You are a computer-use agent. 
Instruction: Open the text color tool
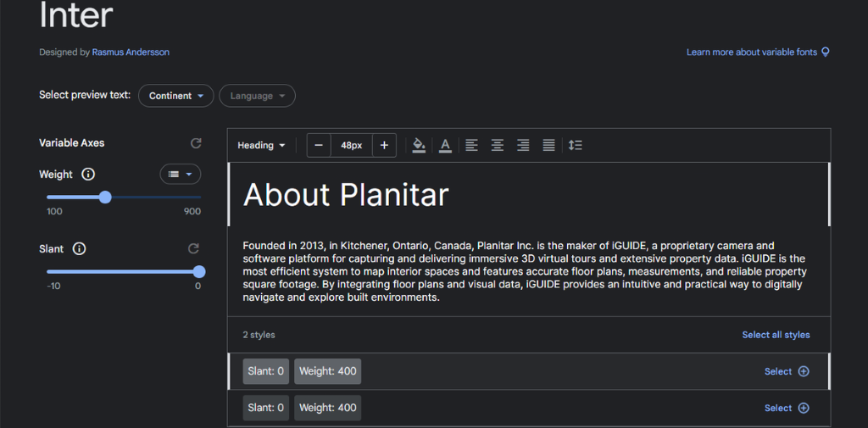[x=445, y=146]
